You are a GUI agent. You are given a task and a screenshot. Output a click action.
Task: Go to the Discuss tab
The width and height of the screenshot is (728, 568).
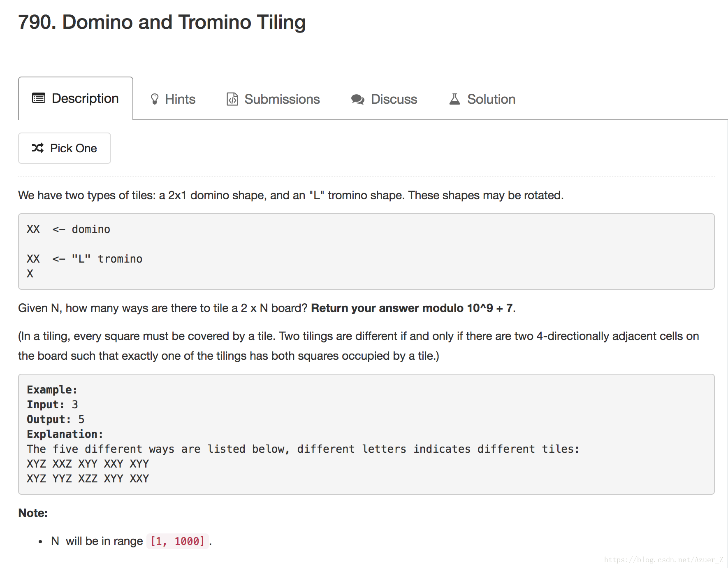click(394, 99)
